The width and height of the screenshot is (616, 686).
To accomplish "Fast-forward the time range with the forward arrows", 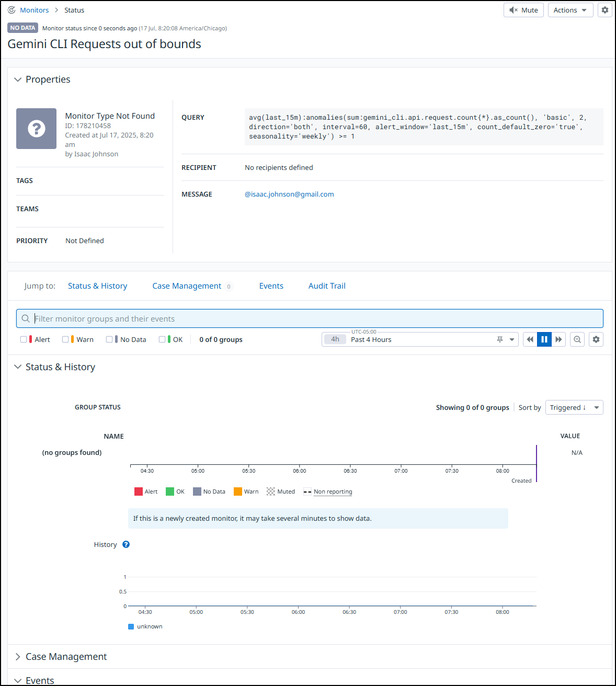I will point(558,339).
